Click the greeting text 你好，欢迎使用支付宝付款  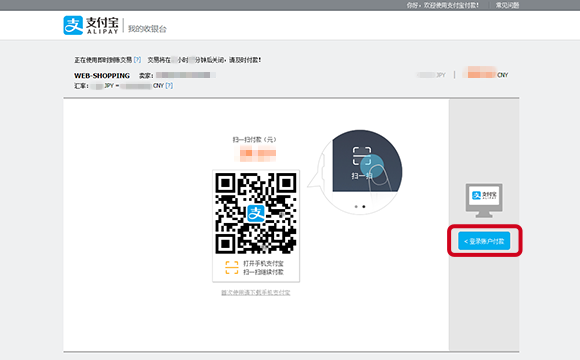click(x=442, y=5)
